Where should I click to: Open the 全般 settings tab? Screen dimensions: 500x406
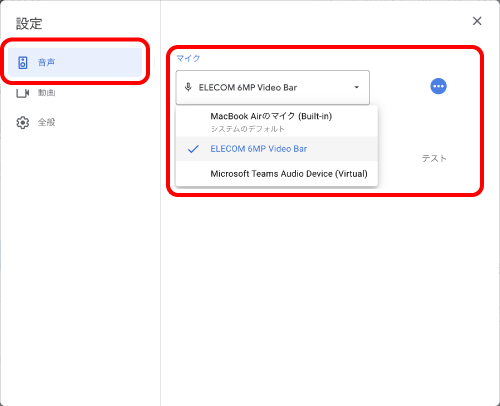[75, 122]
